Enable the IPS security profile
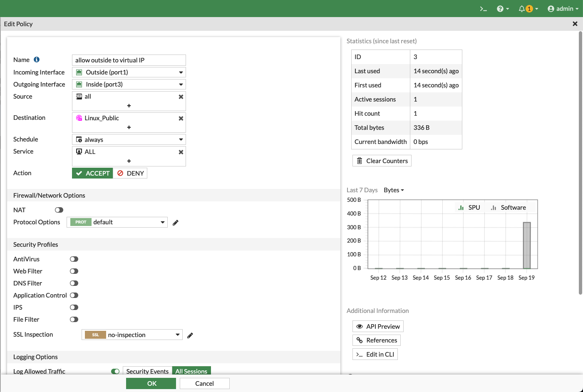The height and width of the screenshot is (392, 583). click(x=74, y=308)
